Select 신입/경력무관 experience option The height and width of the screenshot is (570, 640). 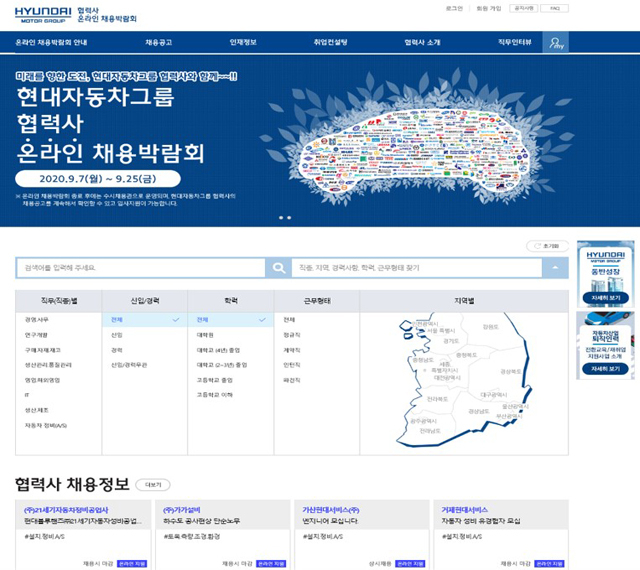point(129,365)
